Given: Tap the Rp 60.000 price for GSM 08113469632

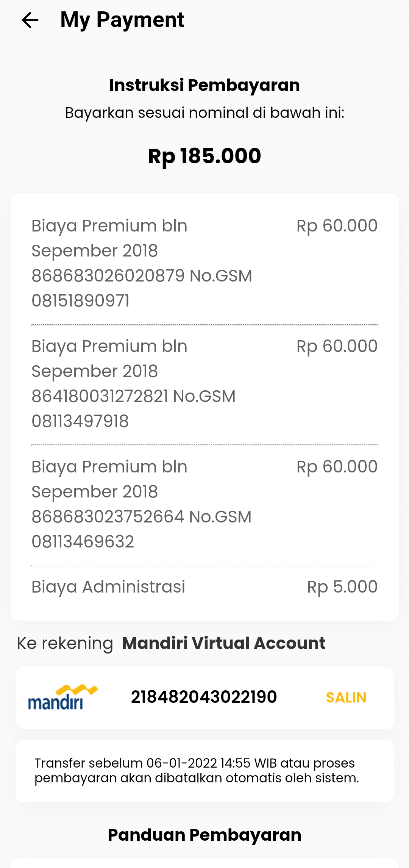Looking at the screenshot, I should pyautogui.click(x=337, y=467).
